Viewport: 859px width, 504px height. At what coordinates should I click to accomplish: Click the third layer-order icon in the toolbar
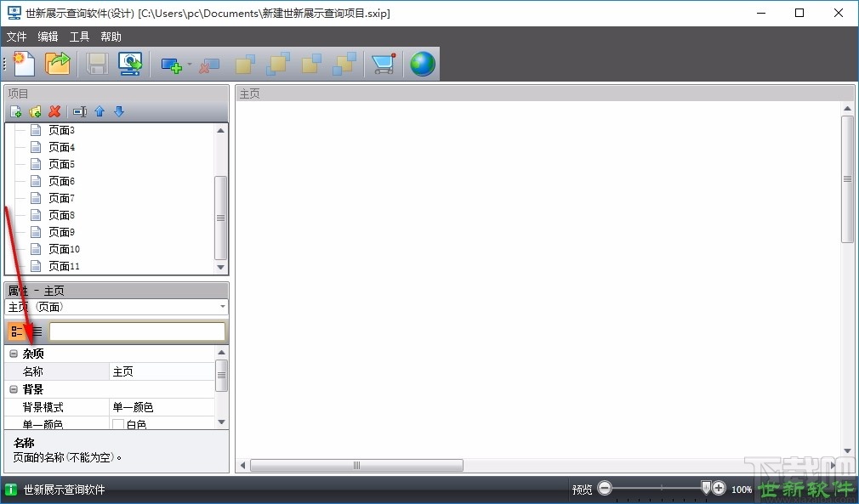point(312,64)
